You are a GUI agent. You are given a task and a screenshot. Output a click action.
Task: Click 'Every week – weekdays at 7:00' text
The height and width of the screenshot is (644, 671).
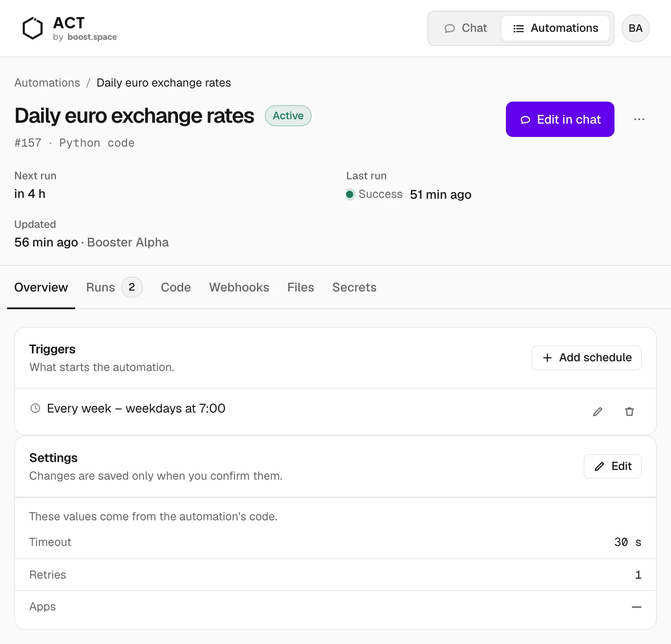click(136, 408)
